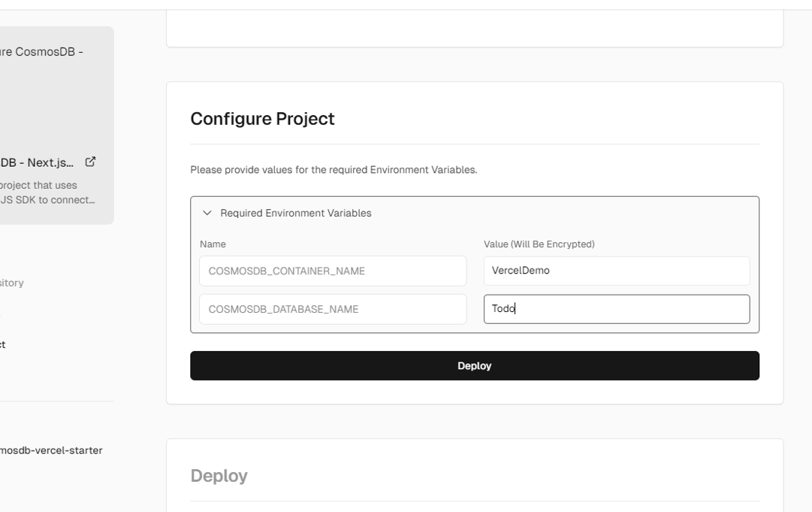Open the external link icon beside Next.js
Viewport: 812px width, 512px height.
tap(90, 162)
